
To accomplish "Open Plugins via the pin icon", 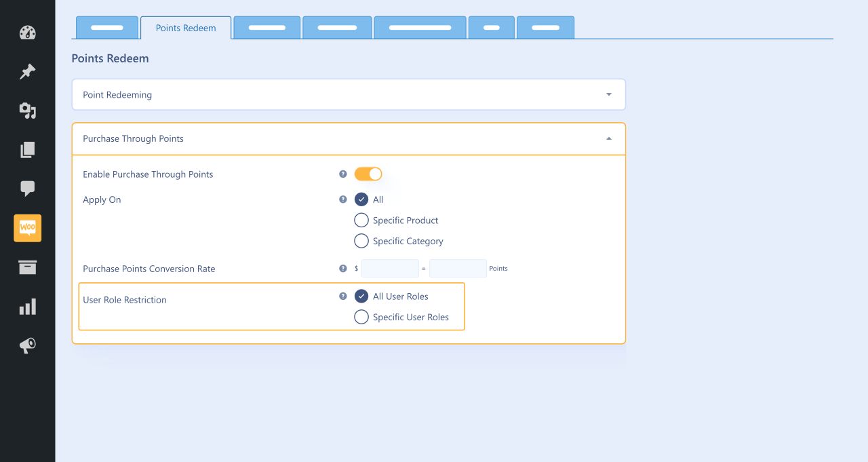I will [x=27, y=71].
